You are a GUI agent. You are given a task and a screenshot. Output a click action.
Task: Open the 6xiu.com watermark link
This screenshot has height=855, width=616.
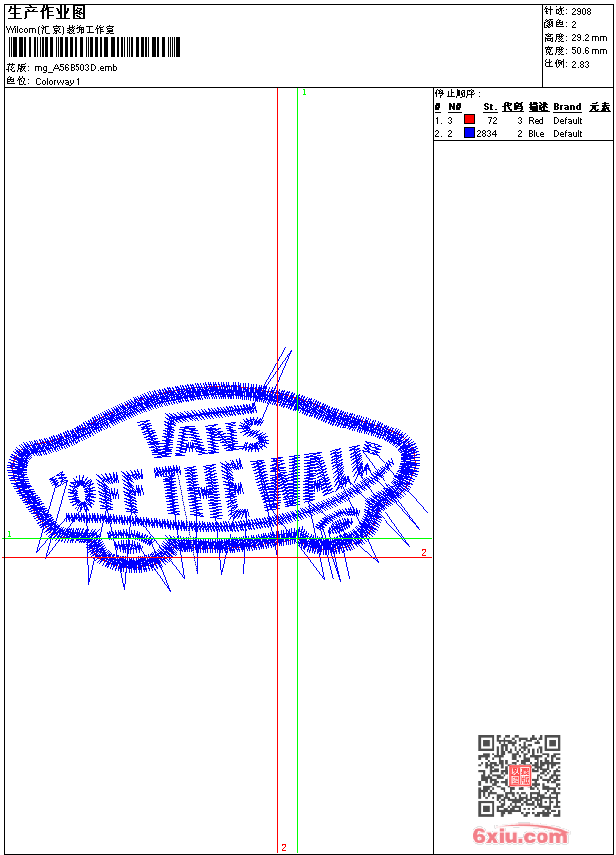(x=520, y=835)
